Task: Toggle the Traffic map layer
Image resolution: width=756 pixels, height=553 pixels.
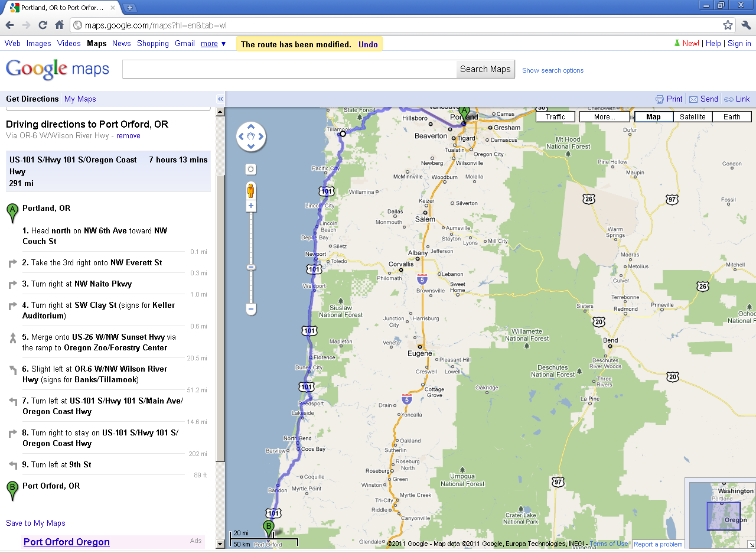Action: 555,117
